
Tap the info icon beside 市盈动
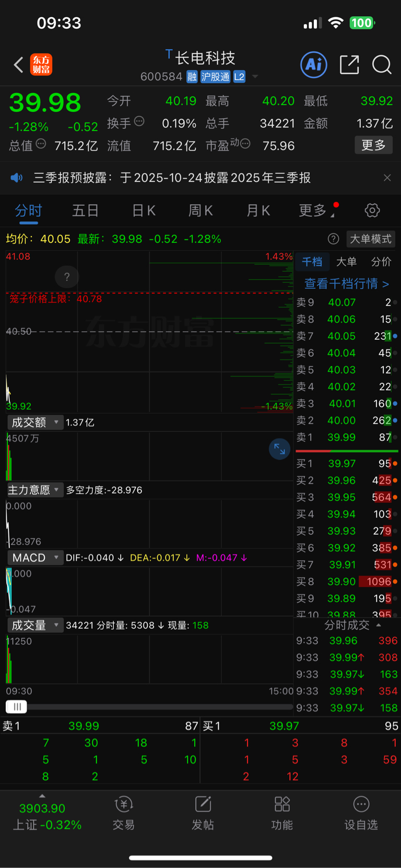click(245, 144)
